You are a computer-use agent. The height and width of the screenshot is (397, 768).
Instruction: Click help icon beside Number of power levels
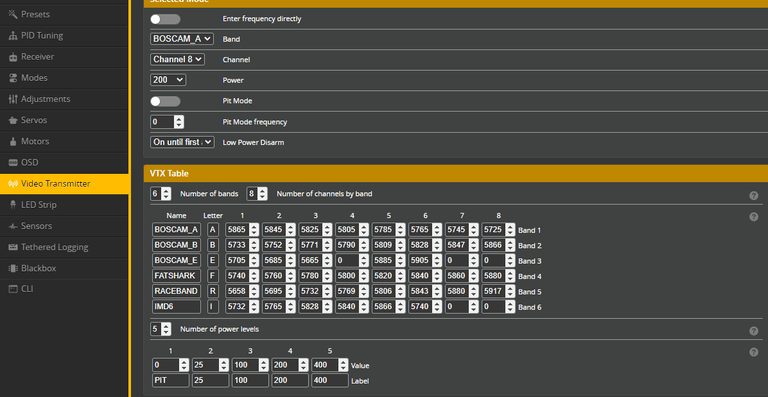[753, 331]
